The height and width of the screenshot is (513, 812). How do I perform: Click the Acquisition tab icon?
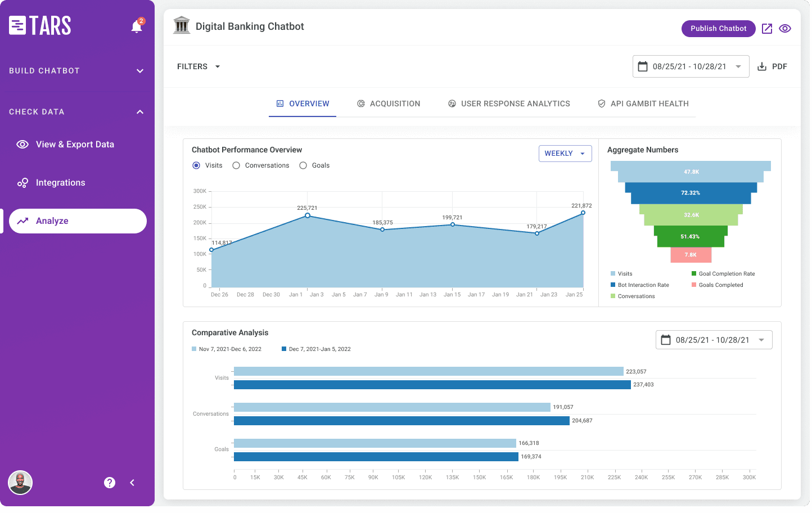point(362,104)
